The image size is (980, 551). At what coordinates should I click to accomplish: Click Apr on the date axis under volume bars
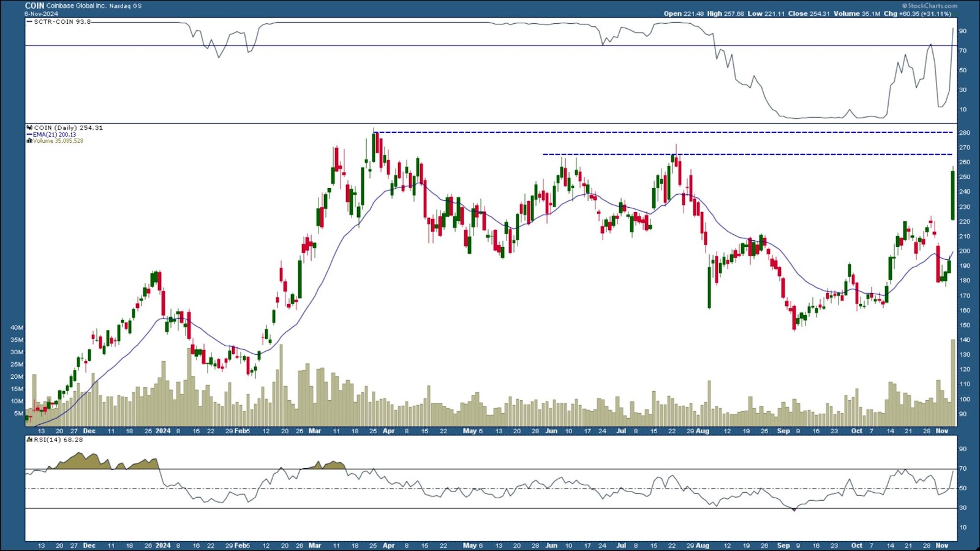point(388,431)
